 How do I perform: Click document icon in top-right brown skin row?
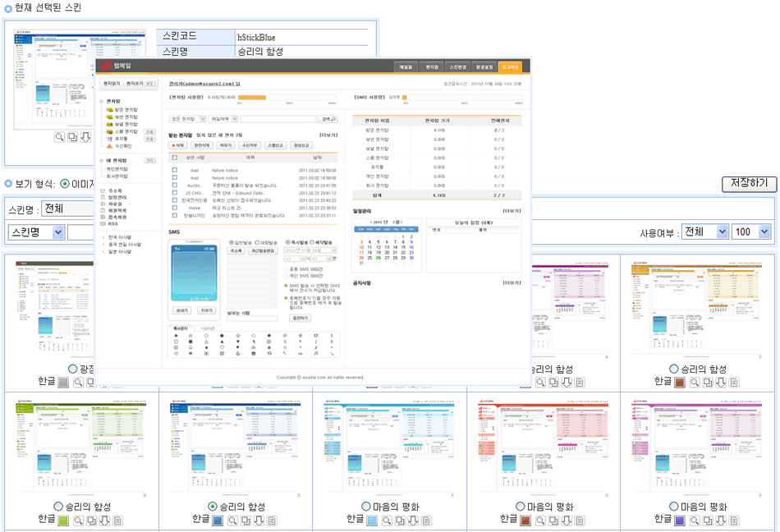733,382
